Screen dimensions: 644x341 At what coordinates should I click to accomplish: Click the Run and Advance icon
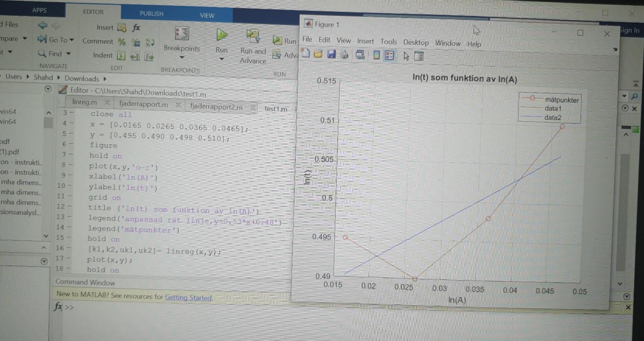point(253,36)
